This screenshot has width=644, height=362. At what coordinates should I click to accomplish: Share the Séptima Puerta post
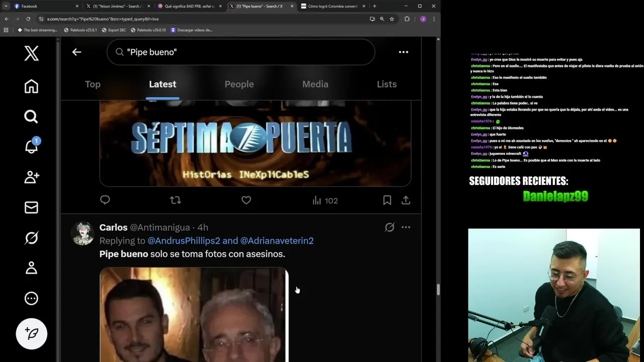406,200
